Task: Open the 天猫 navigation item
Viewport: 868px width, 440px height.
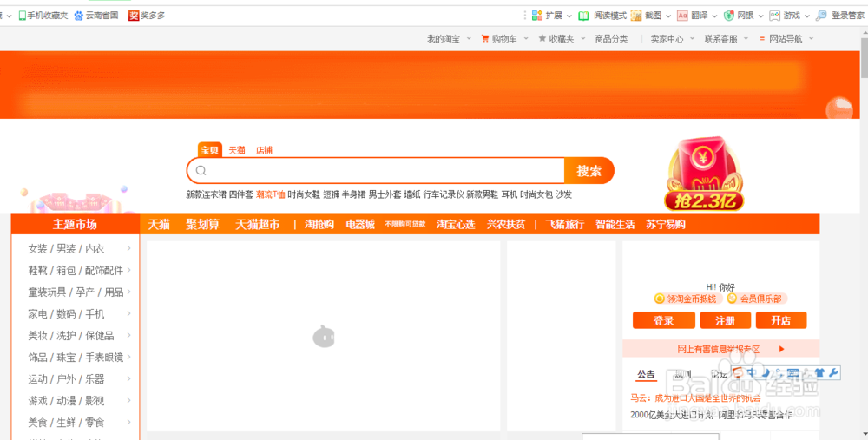Action: tap(159, 224)
